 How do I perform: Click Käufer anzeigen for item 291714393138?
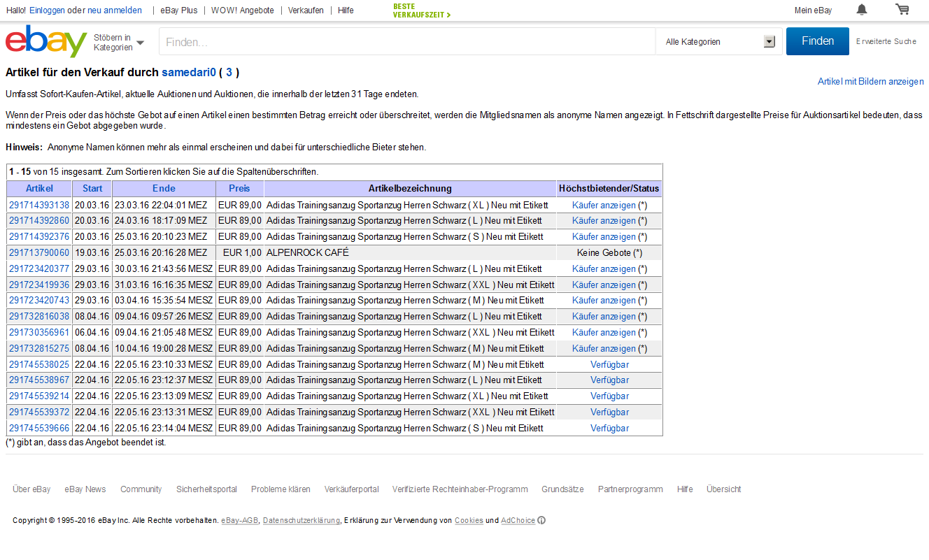(x=604, y=205)
